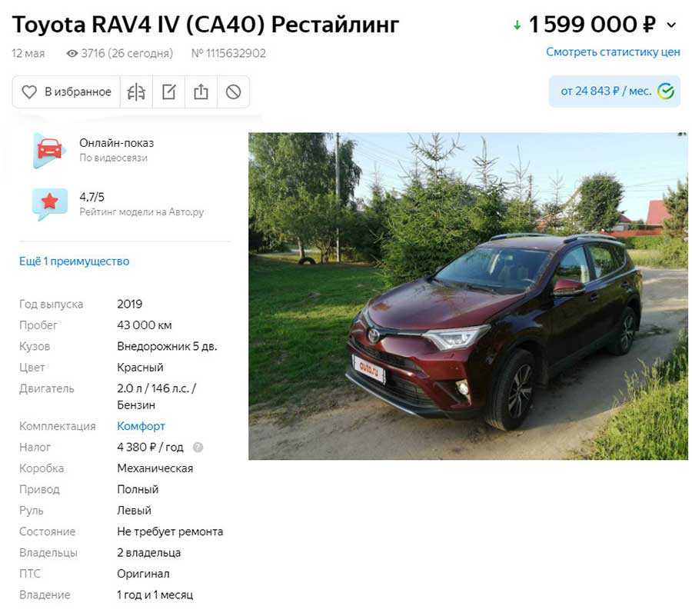
Task: Click the model rating star icon
Action: click(49, 204)
